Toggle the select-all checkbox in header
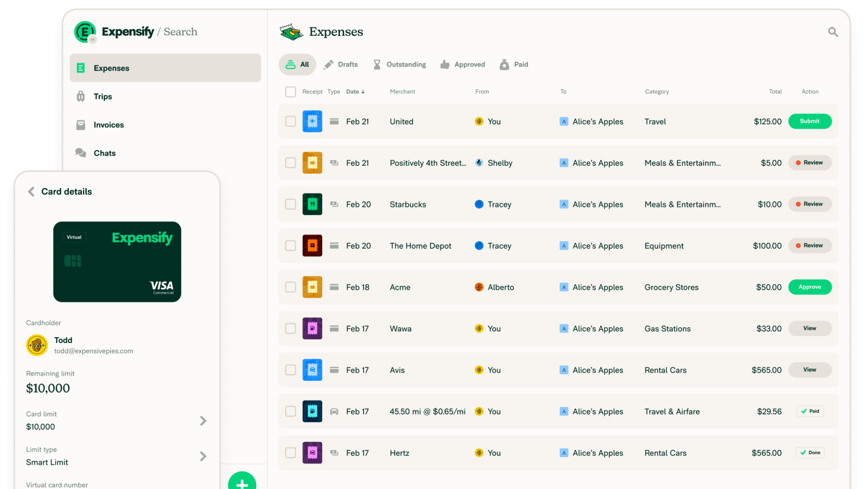The height and width of the screenshot is (489, 868). click(x=290, y=92)
